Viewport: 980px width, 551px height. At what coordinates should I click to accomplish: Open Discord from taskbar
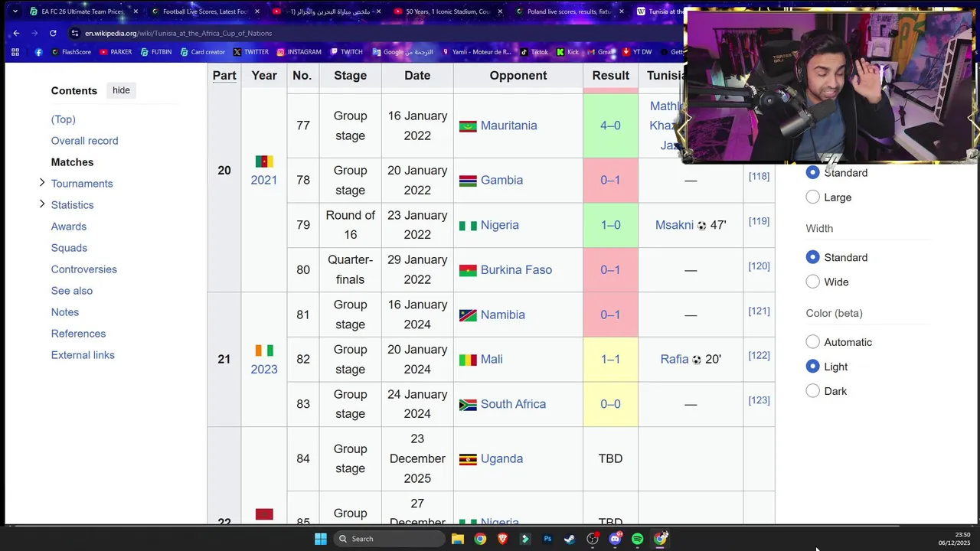615,539
